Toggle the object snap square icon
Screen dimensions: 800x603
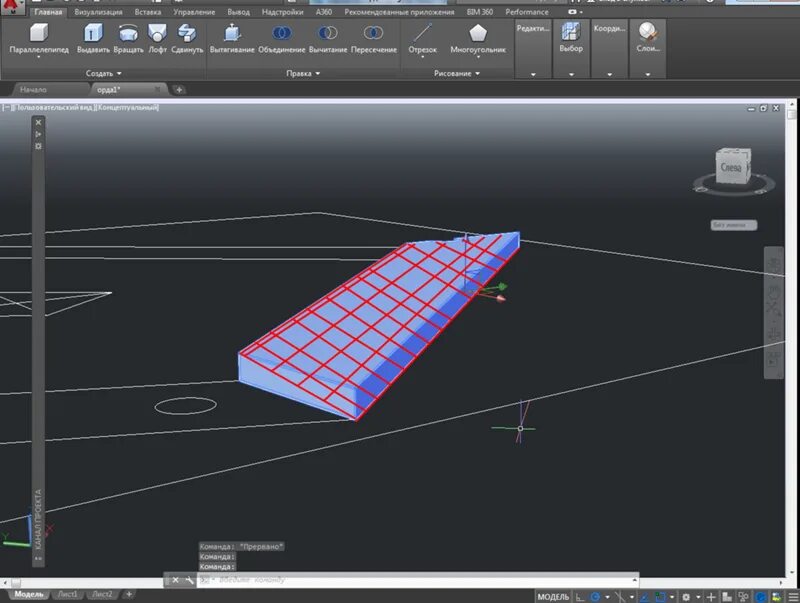[x=660, y=596]
